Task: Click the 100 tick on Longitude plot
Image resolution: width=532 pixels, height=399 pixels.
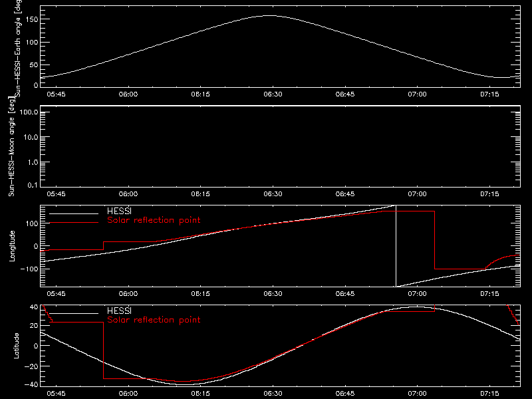Action: [32, 223]
